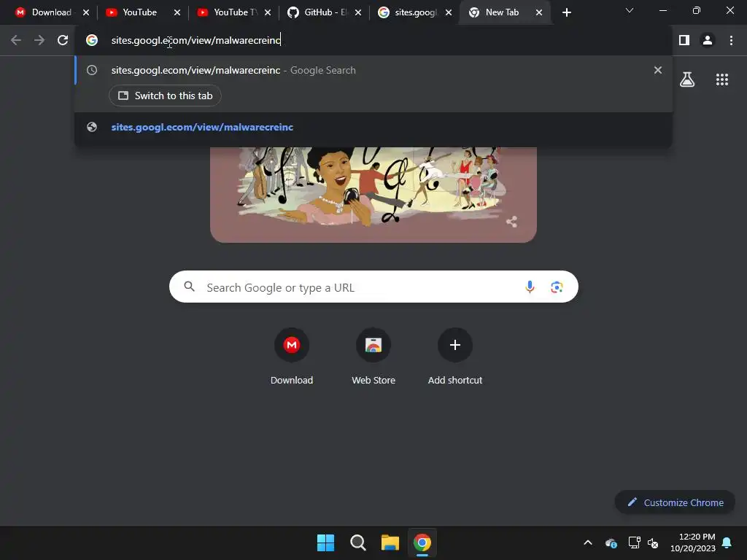Start voice search with microphone

tap(530, 287)
